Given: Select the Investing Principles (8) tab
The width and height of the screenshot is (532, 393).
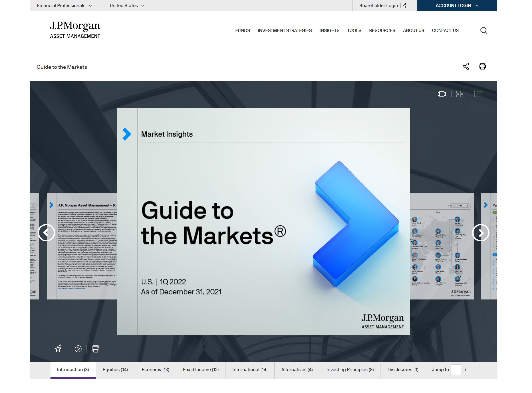Looking at the screenshot, I should pos(350,370).
